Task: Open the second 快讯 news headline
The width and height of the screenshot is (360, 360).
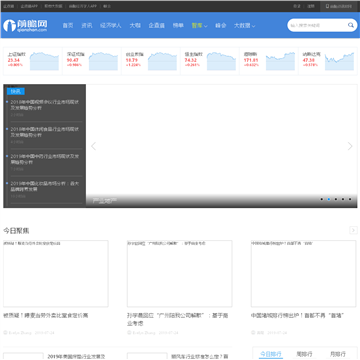Action: [45, 132]
